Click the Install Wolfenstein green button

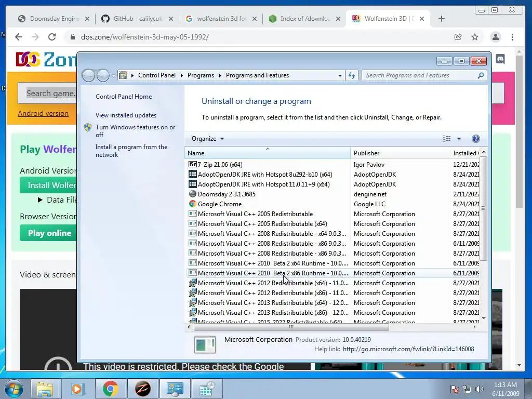[48, 185]
